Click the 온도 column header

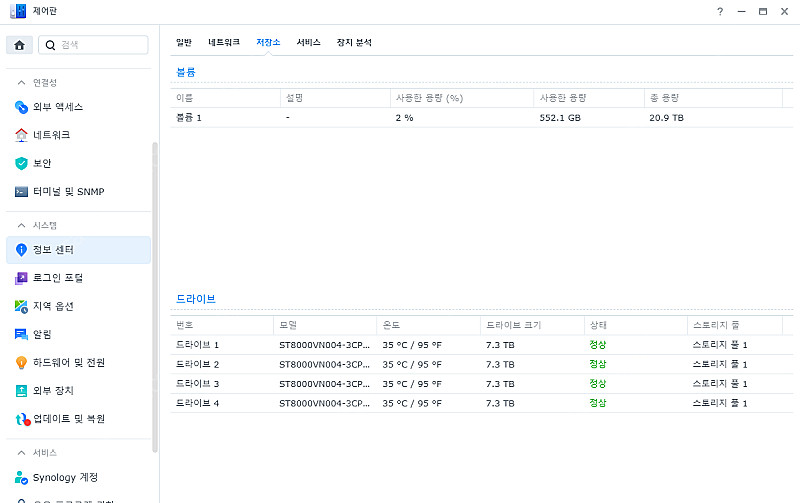pos(428,325)
